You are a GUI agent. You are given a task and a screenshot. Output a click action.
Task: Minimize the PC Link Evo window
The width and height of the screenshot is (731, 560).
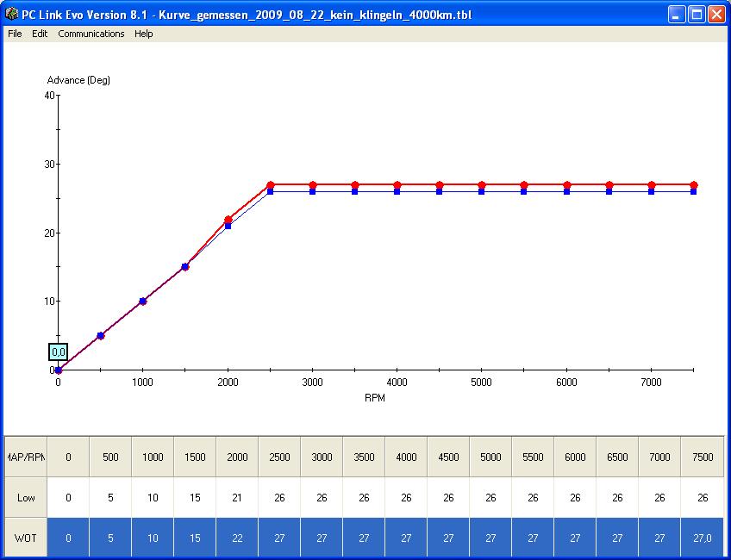678,14
